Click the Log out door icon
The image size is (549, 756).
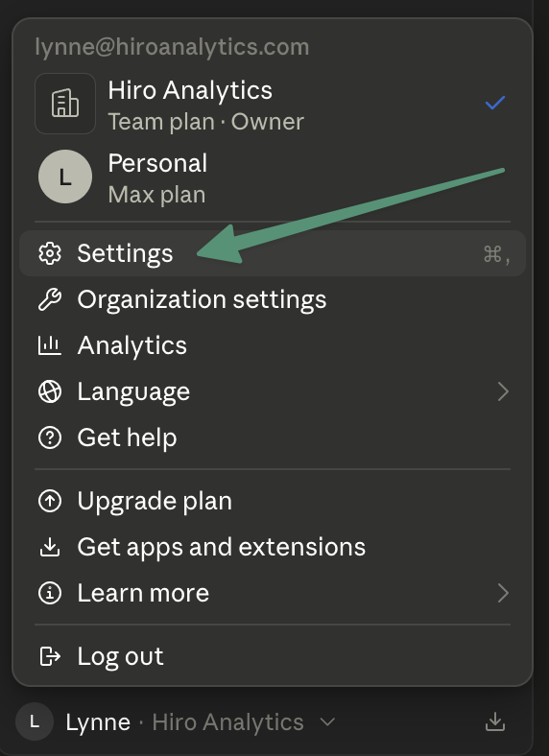pyautogui.click(x=50, y=656)
